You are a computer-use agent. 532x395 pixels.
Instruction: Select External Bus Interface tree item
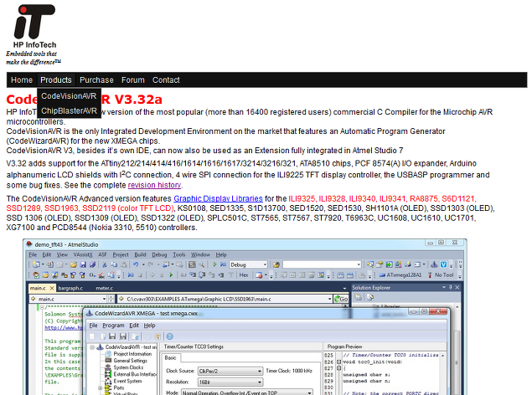pyautogui.click(x=135, y=374)
